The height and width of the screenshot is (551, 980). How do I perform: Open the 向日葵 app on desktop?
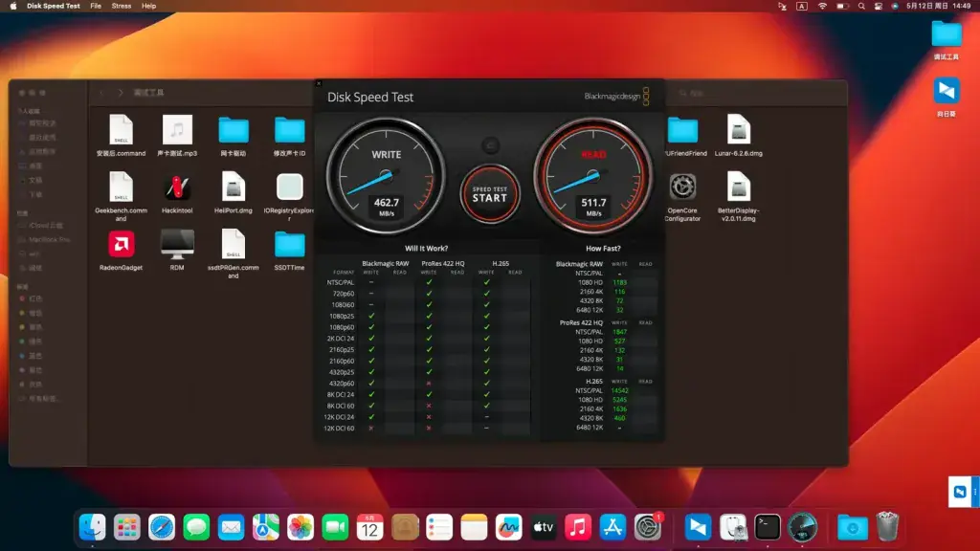click(947, 98)
